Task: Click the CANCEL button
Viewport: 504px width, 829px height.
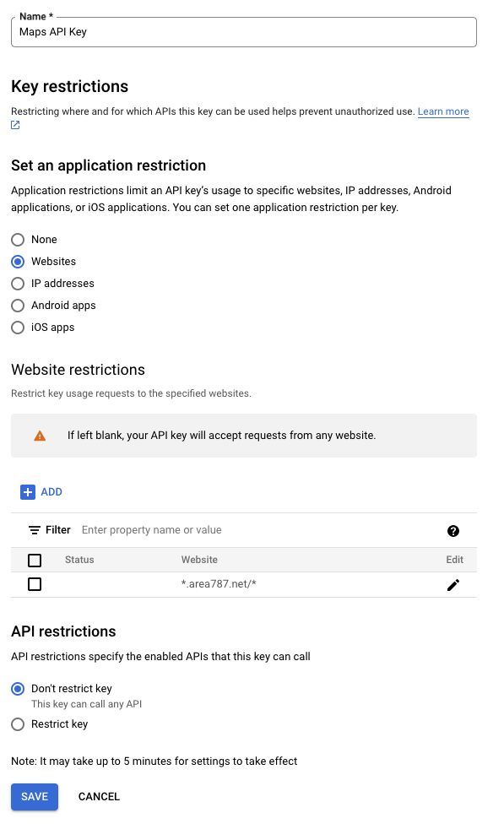Action: 99,796
